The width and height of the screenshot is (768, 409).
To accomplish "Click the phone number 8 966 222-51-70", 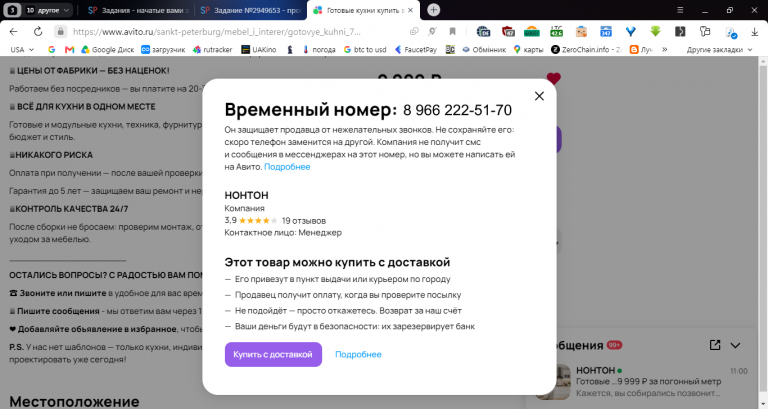I will click(x=457, y=110).
